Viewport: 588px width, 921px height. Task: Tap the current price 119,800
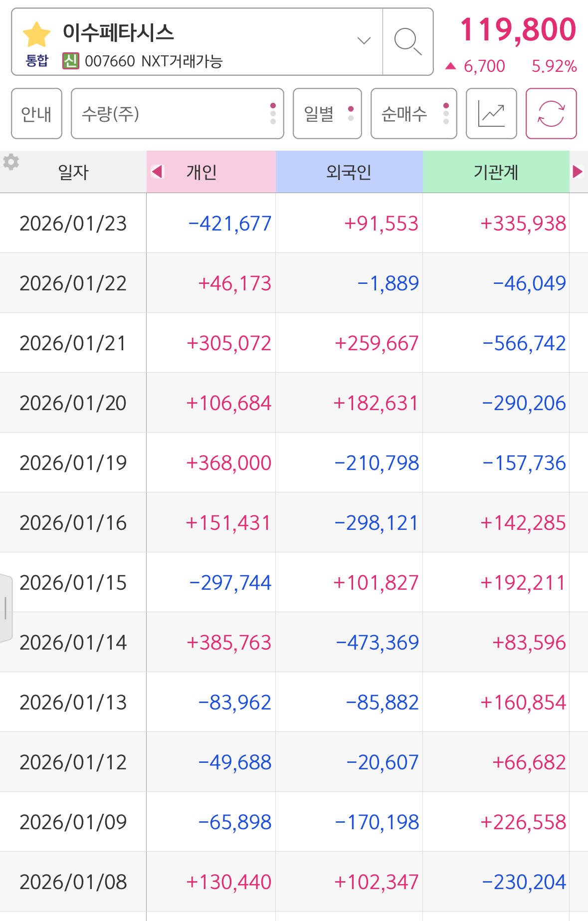coord(518,30)
